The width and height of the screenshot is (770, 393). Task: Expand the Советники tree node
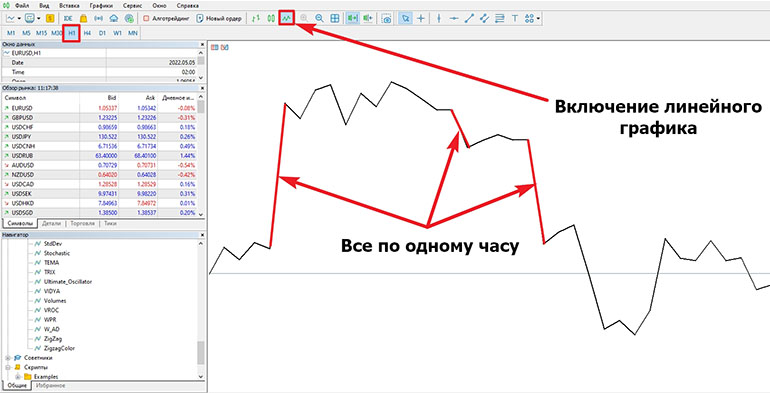pos(8,358)
